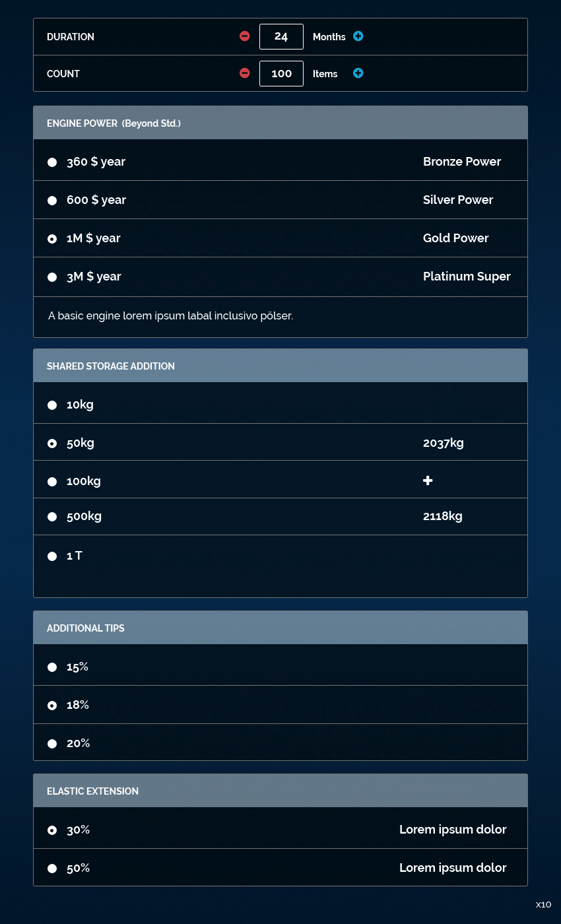Collapse the Engine Power section header

(280, 123)
